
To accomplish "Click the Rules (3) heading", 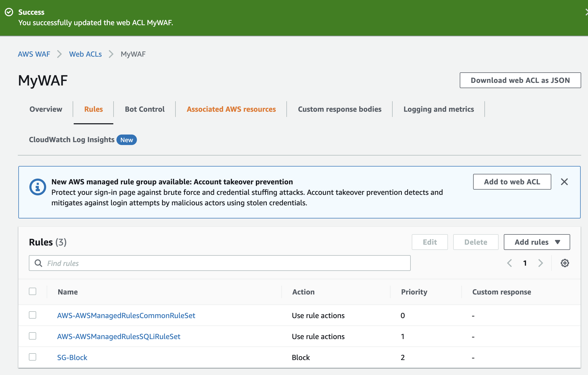I will pyautogui.click(x=48, y=242).
